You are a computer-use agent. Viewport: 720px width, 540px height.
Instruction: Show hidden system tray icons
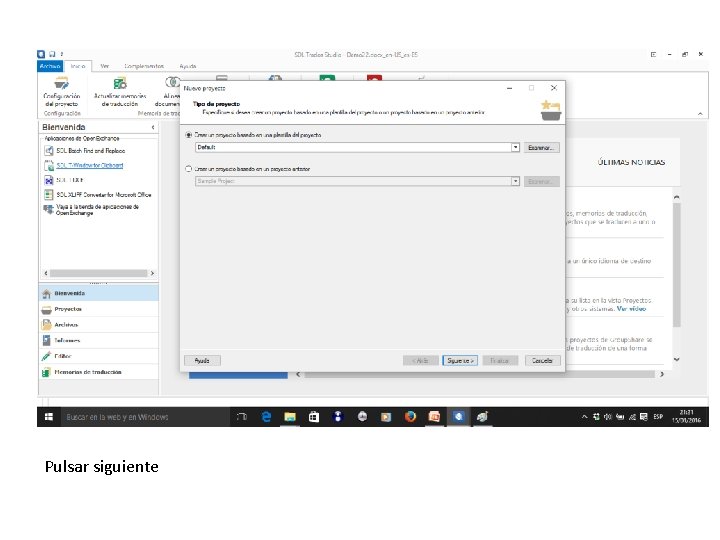click(585, 417)
